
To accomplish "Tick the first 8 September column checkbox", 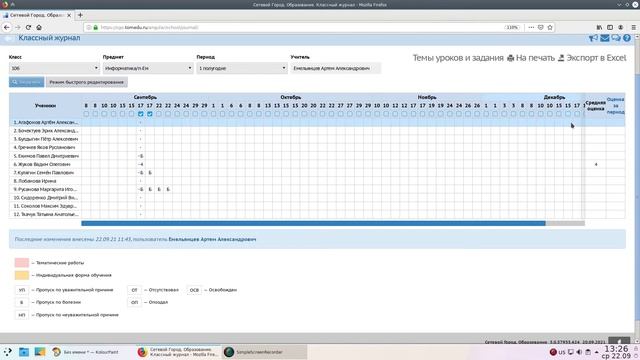I will click(x=86, y=114).
